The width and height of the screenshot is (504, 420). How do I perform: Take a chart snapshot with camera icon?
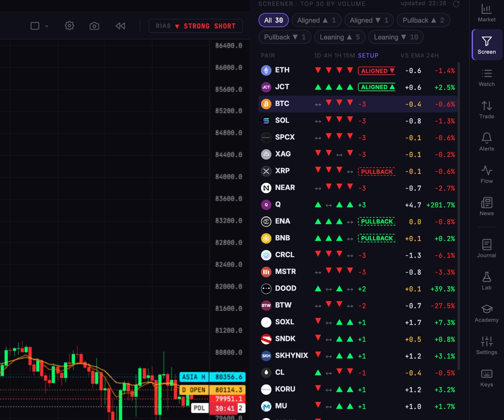coord(94,26)
